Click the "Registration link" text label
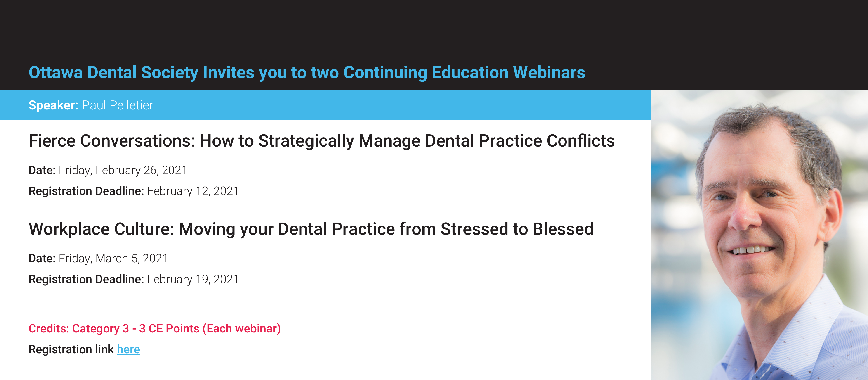Image resolution: width=868 pixels, height=380 pixels. pyautogui.click(x=71, y=349)
